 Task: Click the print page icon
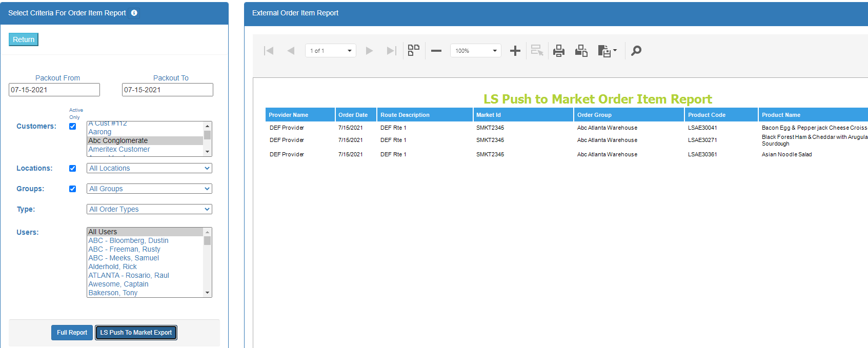click(x=581, y=51)
